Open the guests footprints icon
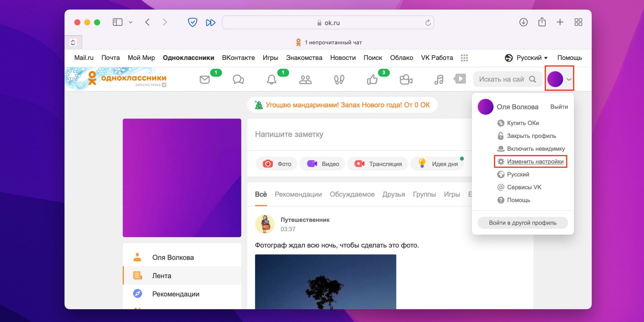Screen dimensions: 644x322 click(339, 80)
